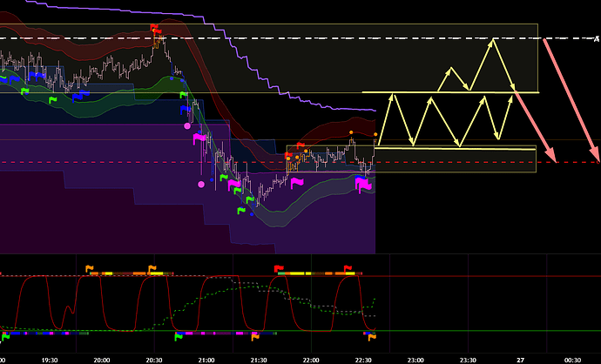This screenshot has width=601, height=364.
Task: Click the white dashed horizontal level line
Action: click(x=261, y=39)
